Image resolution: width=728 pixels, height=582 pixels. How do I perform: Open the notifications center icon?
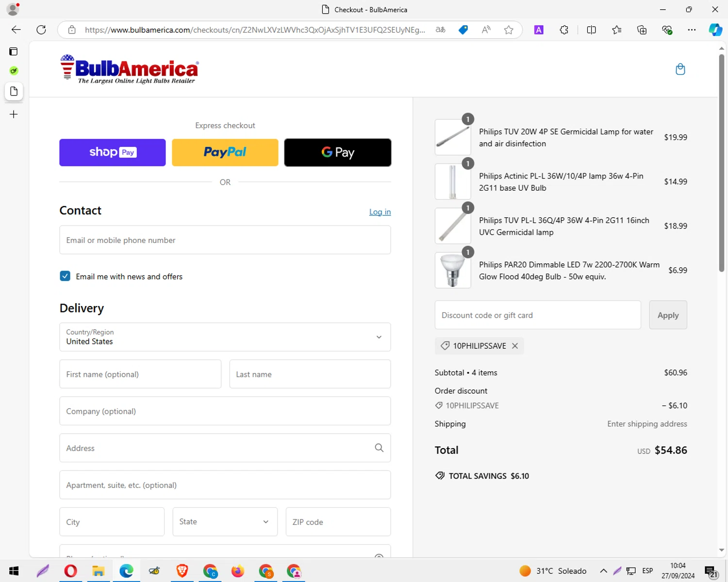(x=711, y=571)
